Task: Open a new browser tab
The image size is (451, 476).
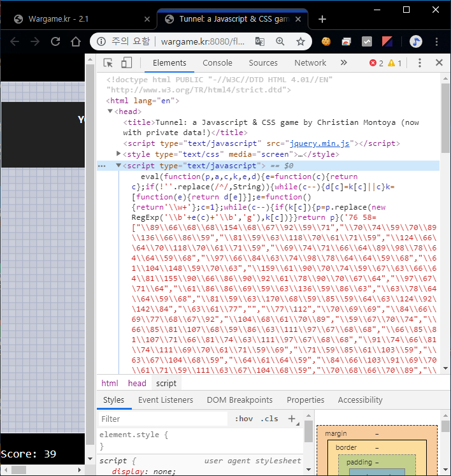Action: tap(322, 19)
